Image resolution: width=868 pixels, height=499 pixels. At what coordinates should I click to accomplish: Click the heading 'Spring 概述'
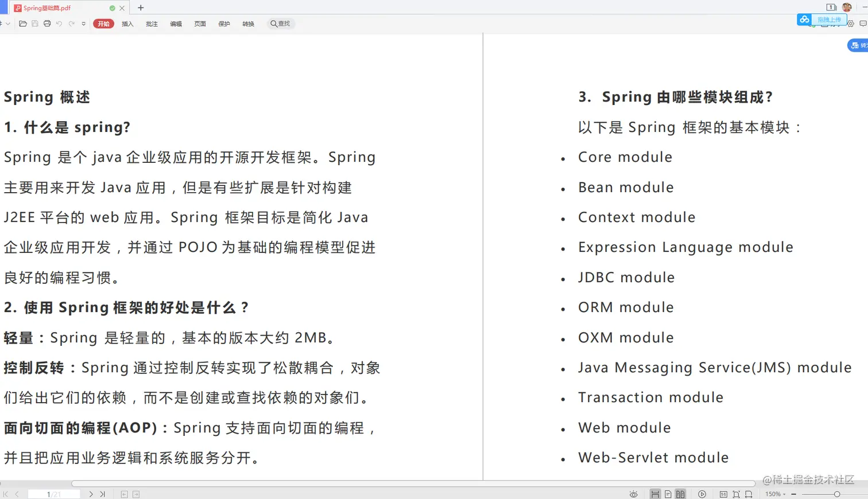click(x=47, y=97)
